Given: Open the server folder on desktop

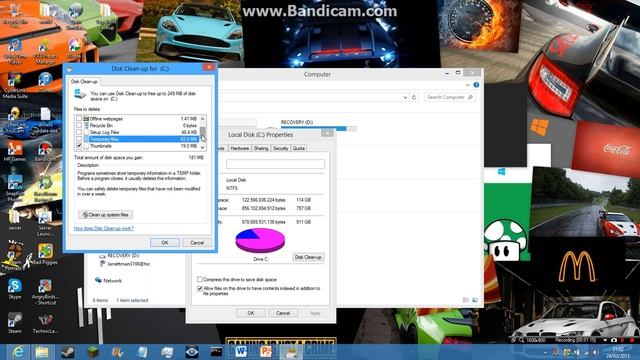Looking at the screenshot, I should [x=15, y=220].
